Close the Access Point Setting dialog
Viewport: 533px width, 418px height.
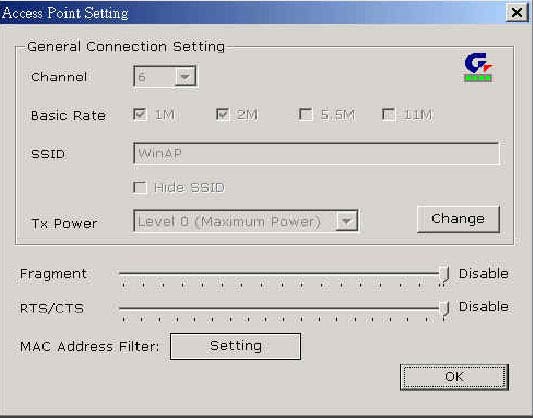coord(517,13)
